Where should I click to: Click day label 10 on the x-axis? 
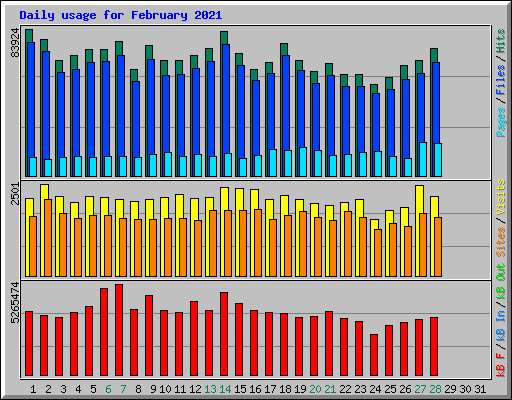165,389
